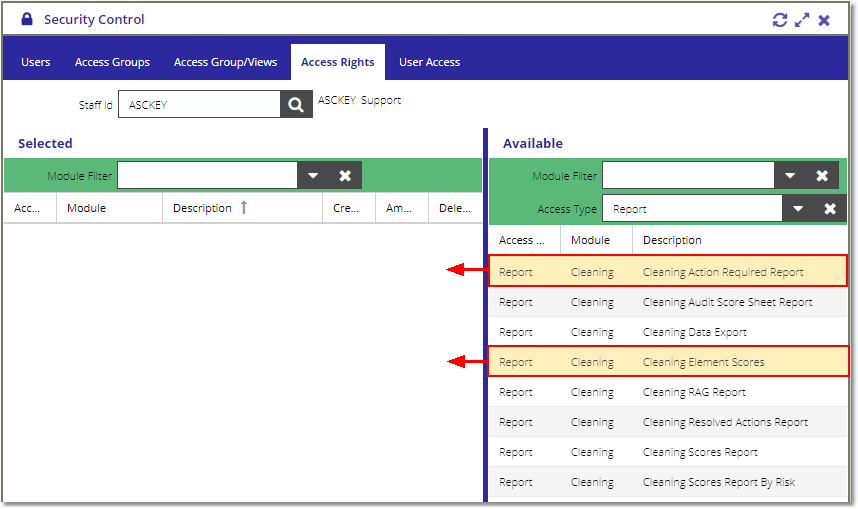858x509 pixels.
Task: Close the Security Control window
Action: (824, 20)
